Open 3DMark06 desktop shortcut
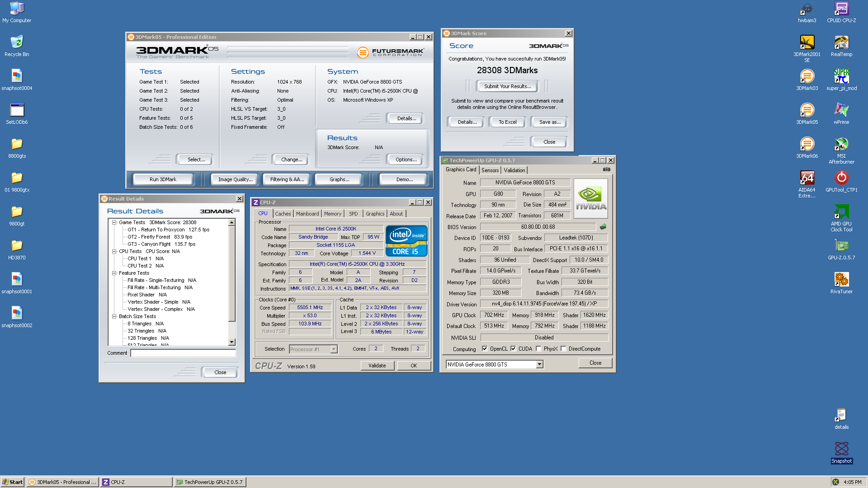 [x=807, y=148]
